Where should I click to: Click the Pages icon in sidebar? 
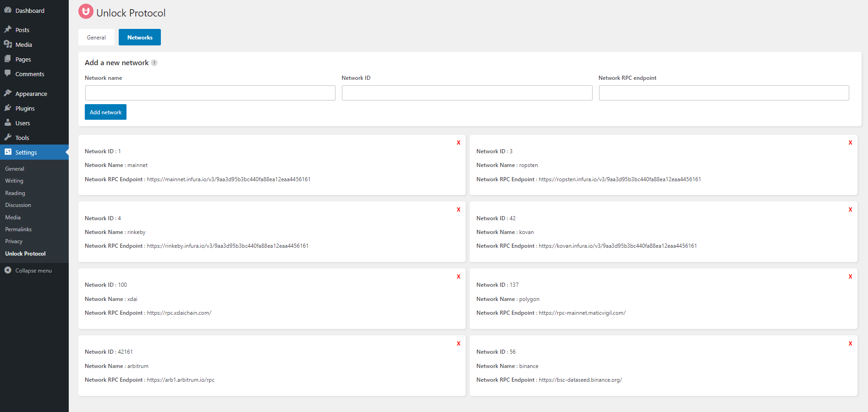pyautogui.click(x=8, y=59)
